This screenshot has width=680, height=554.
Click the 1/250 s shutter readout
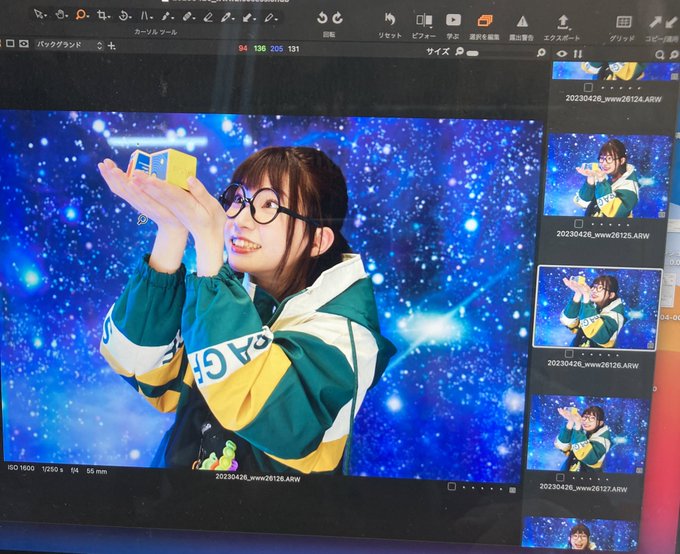[x=52, y=469]
